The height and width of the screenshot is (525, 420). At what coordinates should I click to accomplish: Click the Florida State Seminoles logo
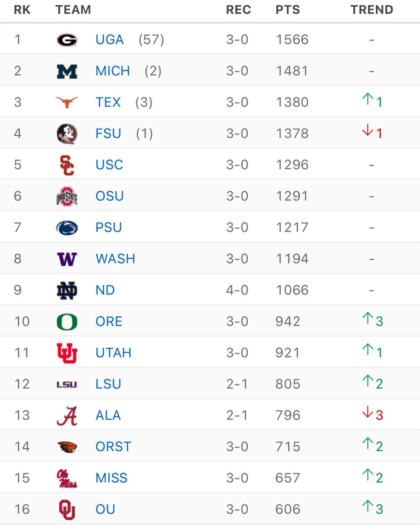pos(67,134)
